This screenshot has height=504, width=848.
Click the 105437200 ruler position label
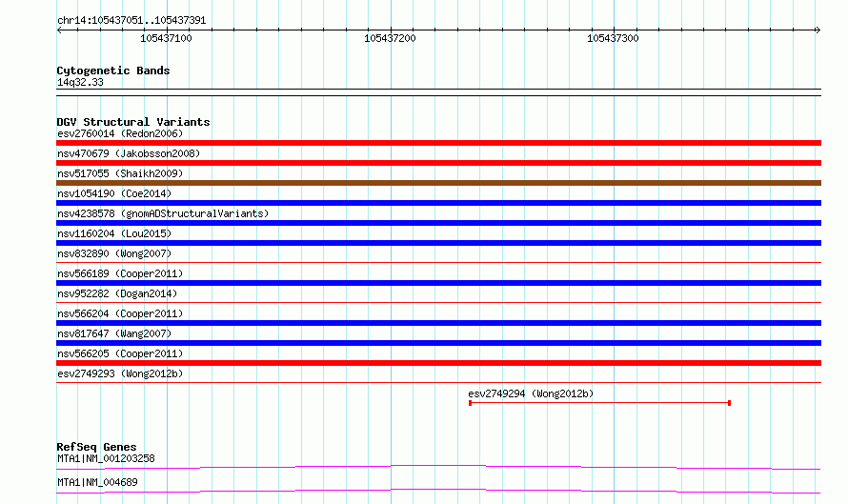coord(390,38)
